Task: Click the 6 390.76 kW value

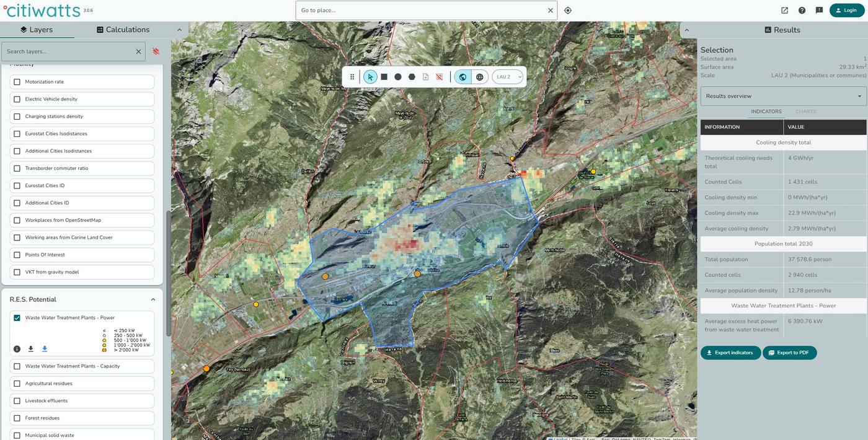Action: click(805, 321)
